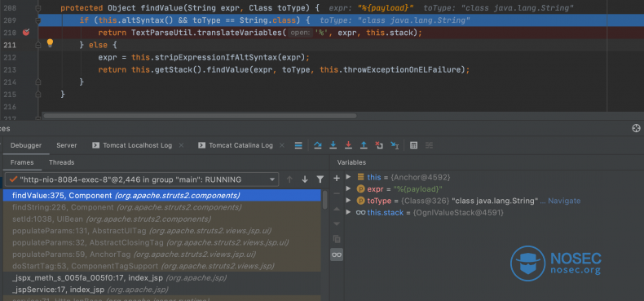This screenshot has height=301, width=644.
Task: Click the Step Into blue arrow icon
Action: click(333, 145)
